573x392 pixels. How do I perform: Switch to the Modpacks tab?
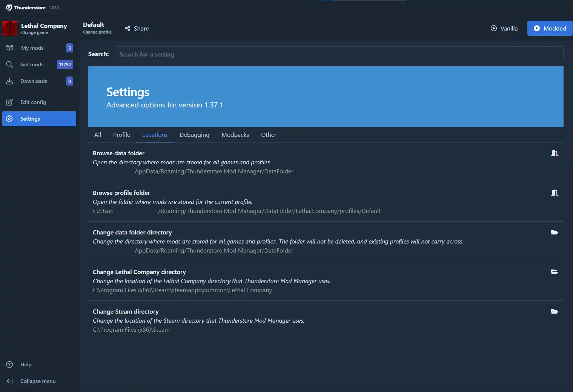pyautogui.click(x=235, y=135)
